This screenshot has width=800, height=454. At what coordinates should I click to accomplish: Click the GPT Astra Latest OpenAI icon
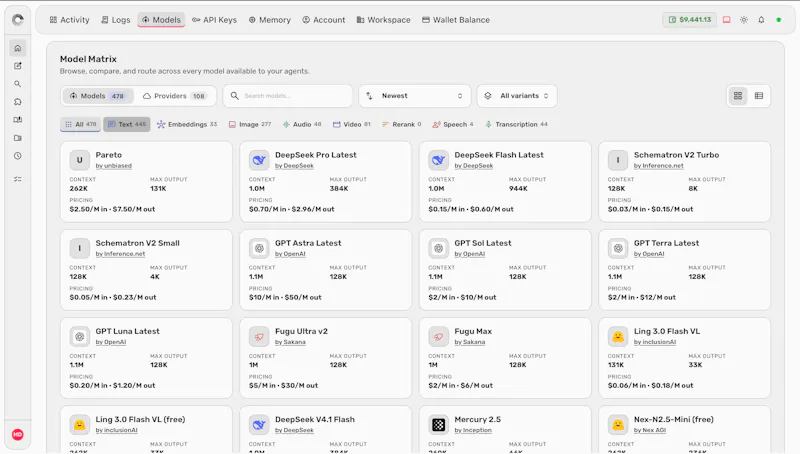coord(259,248)
